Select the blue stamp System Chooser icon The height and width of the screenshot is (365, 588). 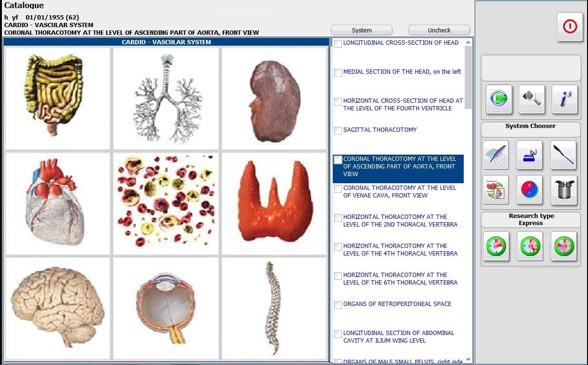click(x=529, y=155)
